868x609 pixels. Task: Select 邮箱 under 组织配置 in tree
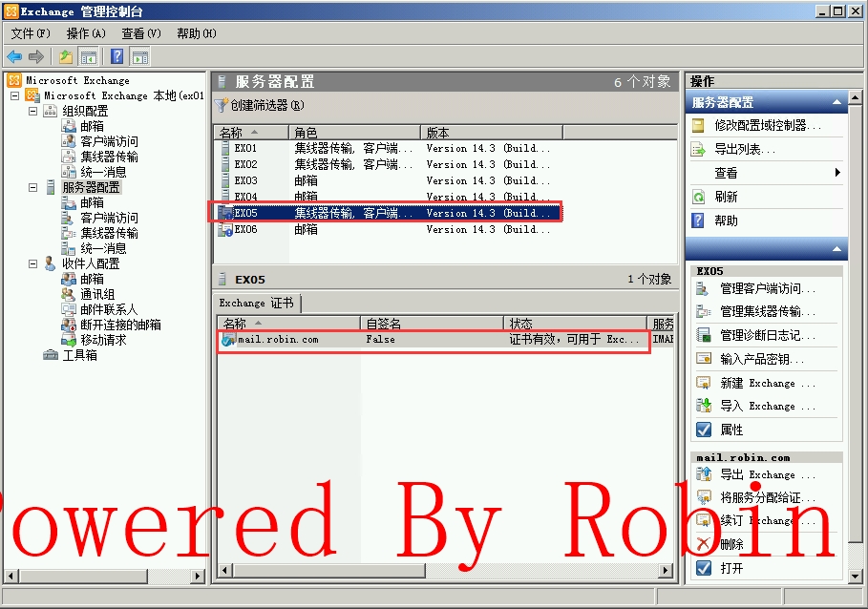point(92,126)
